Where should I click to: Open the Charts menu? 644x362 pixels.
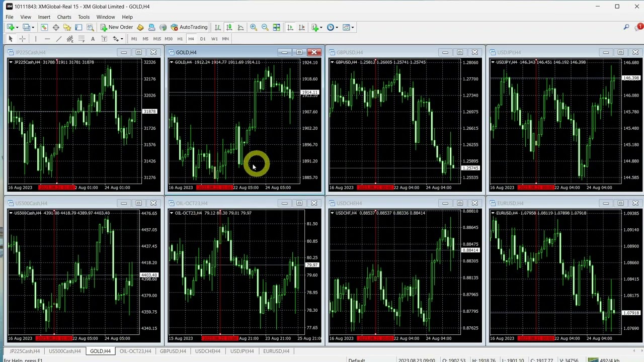[64, 17]
